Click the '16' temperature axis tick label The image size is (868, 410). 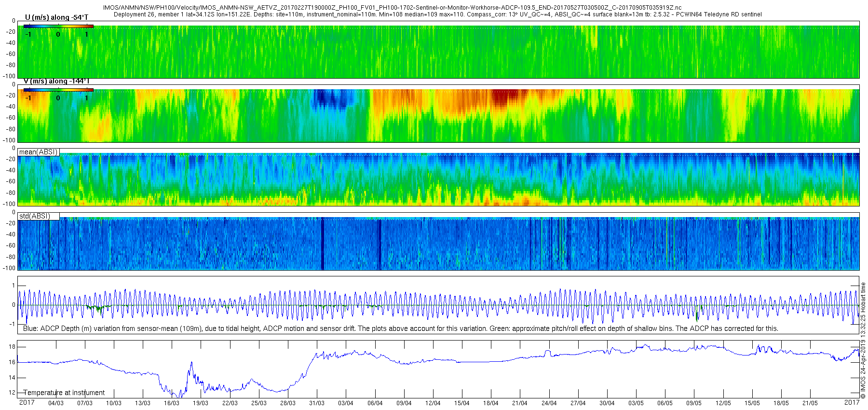coord(12,362)
